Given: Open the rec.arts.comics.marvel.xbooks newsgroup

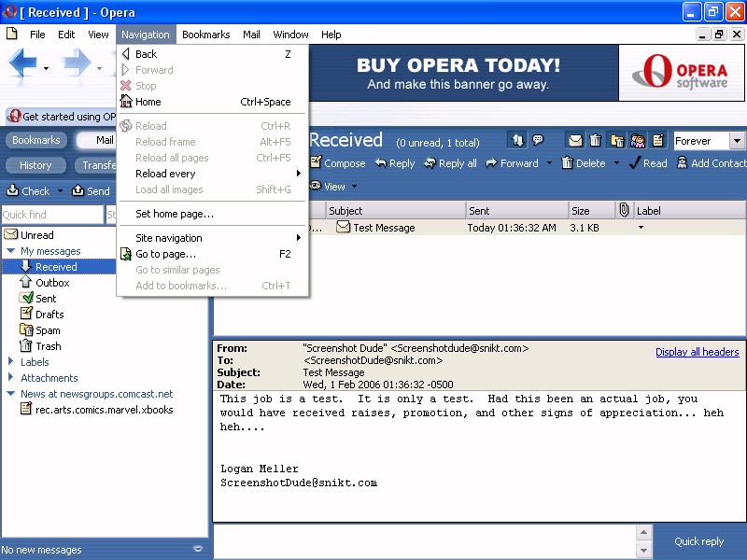Looking at the screenshot, I should [x=97, y=410].
